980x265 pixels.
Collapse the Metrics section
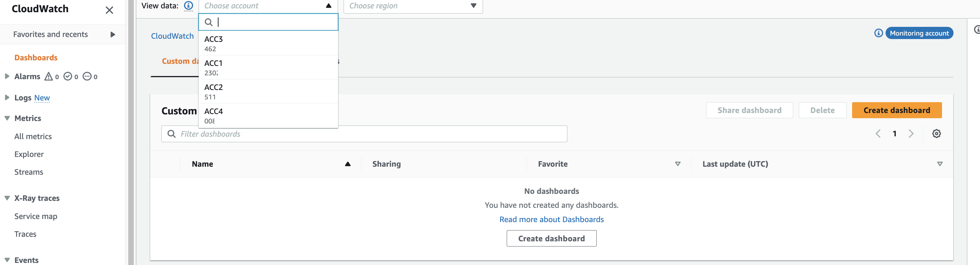pyautogui.click(x=7, y=119)
